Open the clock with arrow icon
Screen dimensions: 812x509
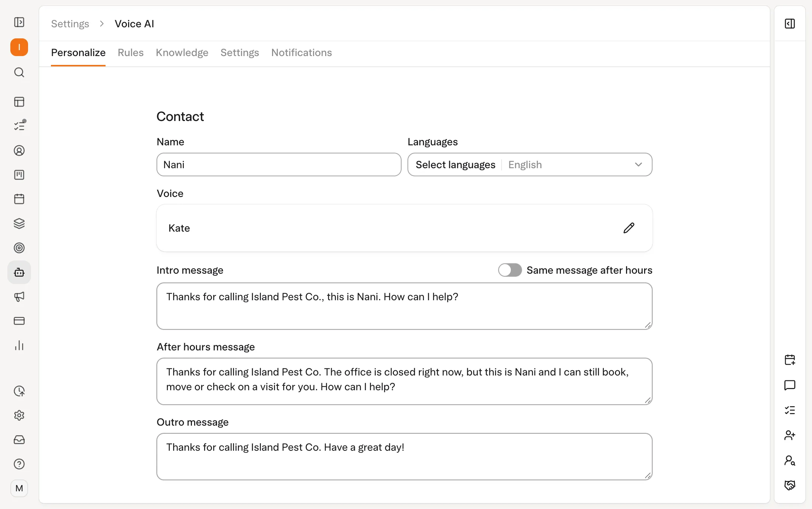[x=19, y=391]
